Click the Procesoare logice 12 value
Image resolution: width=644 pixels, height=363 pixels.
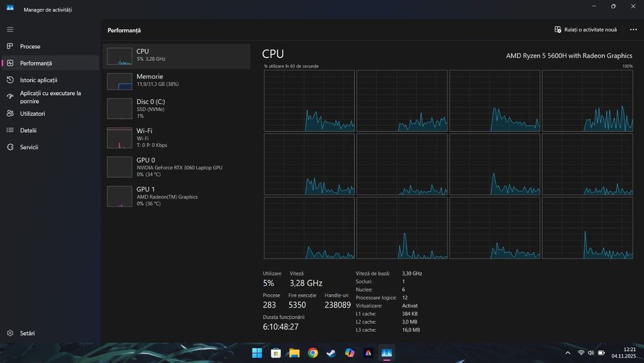(x=405, y=298)
